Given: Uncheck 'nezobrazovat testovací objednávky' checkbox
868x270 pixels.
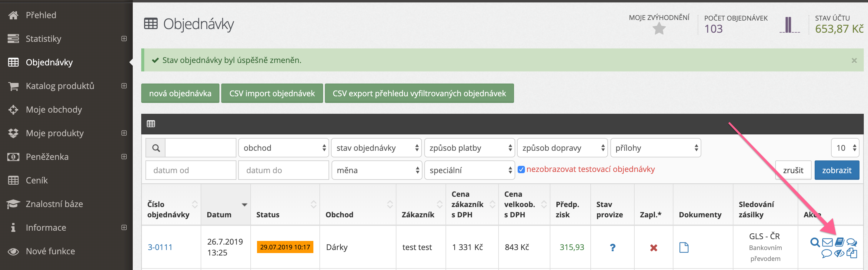Looking at the screenshot, I should point(521,170).
